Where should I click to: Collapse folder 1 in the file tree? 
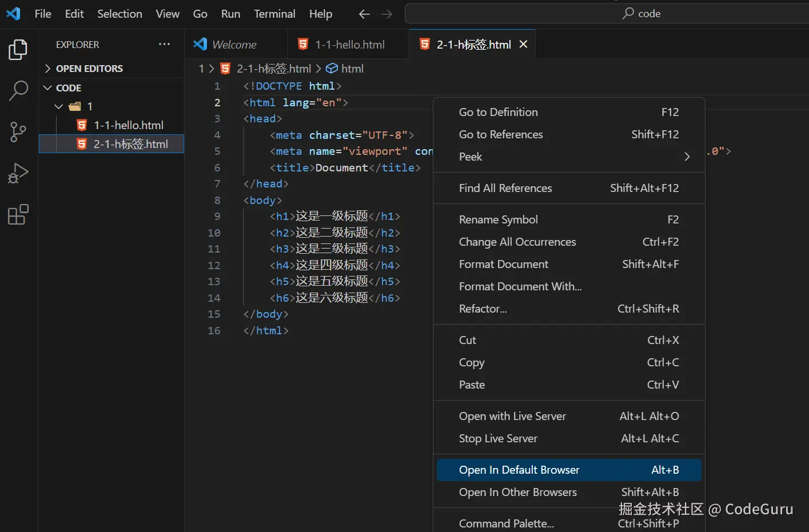click(x=59, y=106)
